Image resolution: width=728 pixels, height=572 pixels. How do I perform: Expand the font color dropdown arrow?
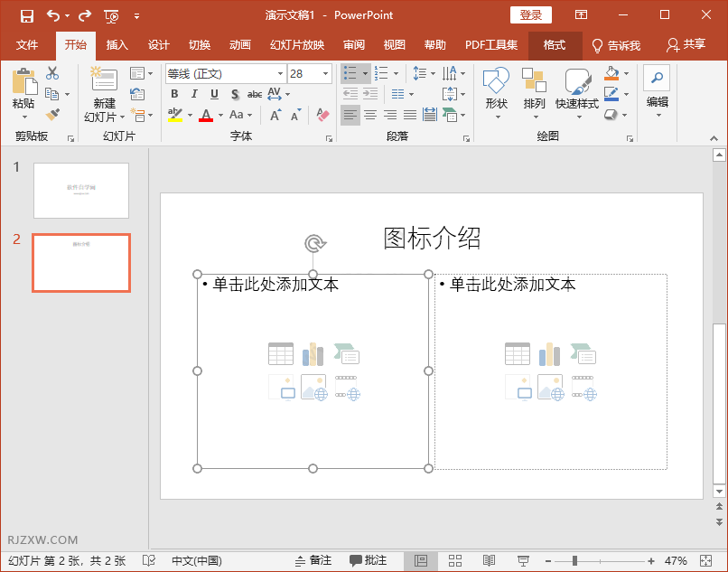click(x=219, y=116)
